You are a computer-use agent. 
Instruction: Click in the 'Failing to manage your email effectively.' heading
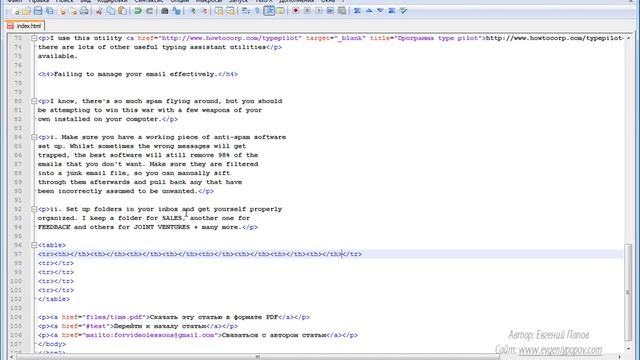(136, 74)
